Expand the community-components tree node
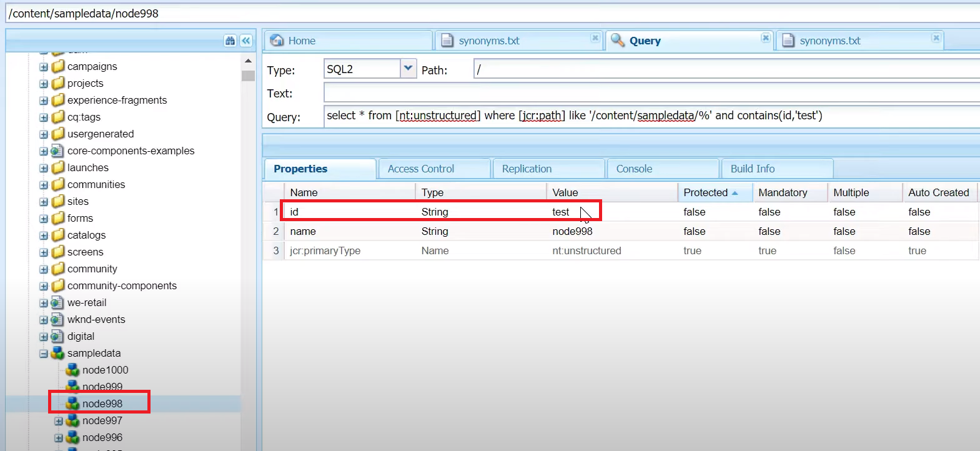This screenshot has width=980, height=451. (44, 286)
